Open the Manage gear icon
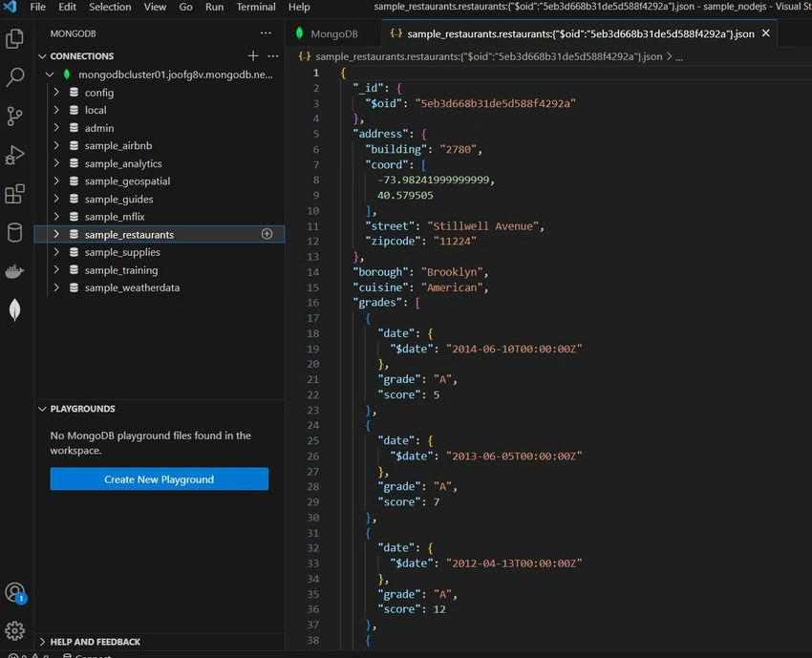Viewport: 812px width, 658px height. tap(14, 630)
